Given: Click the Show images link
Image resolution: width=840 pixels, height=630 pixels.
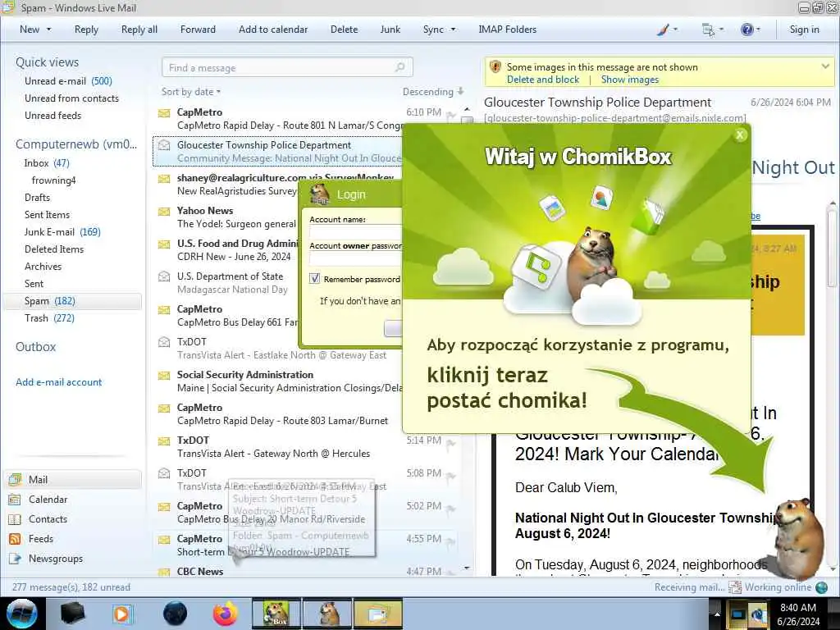Looking at the screenshot, I should pos(629,80).
